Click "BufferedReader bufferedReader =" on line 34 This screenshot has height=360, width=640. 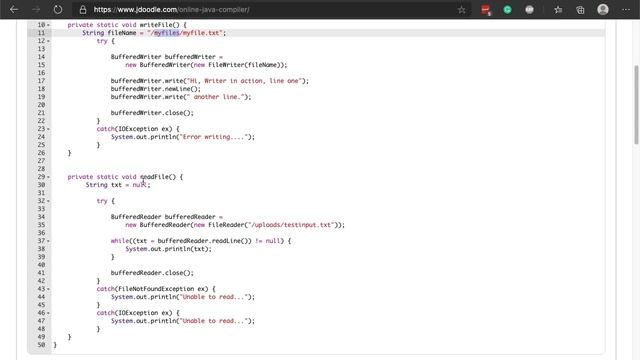click(167, 217)
